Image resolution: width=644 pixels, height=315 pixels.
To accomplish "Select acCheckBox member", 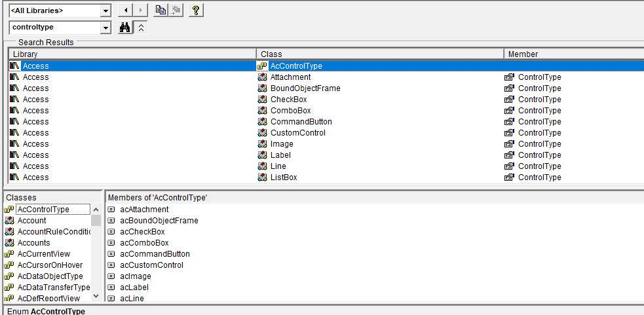I will (142, 232).
